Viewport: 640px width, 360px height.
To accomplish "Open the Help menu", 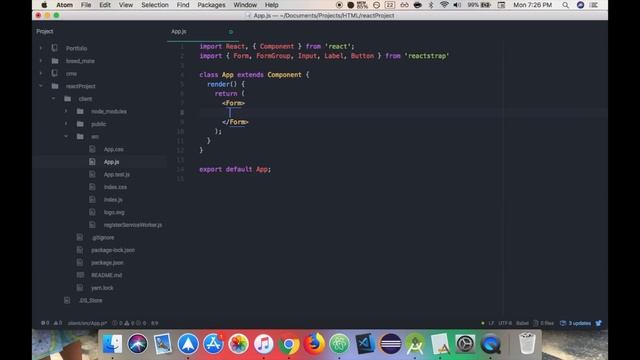I will (x=271, y=5).
